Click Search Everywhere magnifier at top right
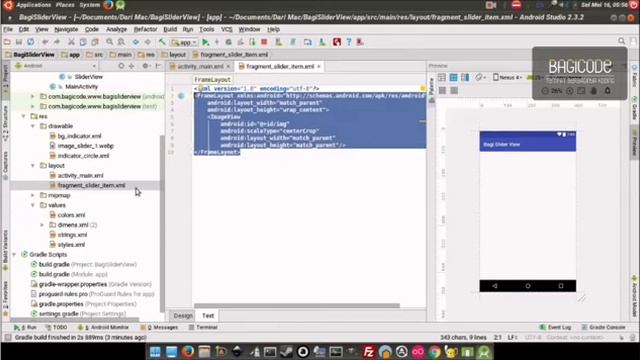 622,41
